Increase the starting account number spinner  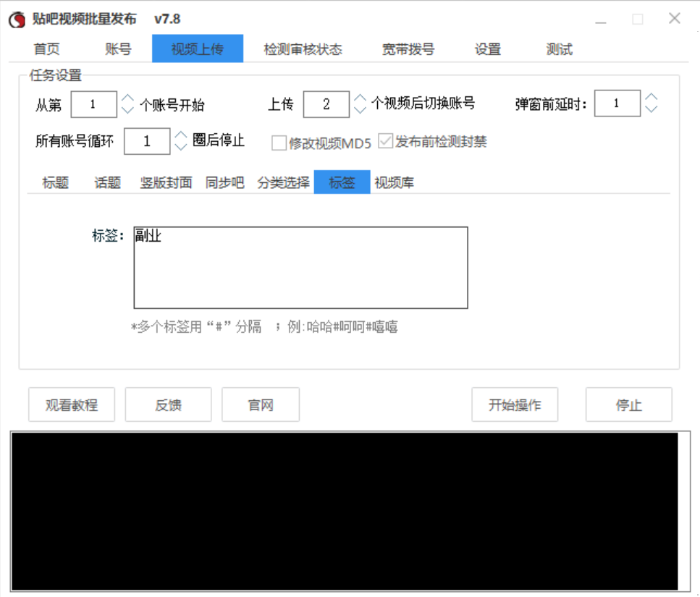(x=127, y=98)
